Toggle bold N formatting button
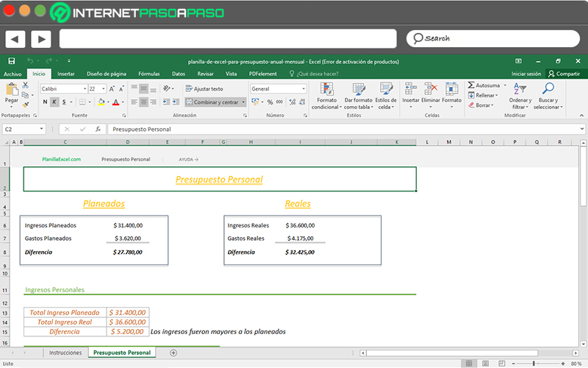This screenshot has height=368, width=588. pos(45,102)
